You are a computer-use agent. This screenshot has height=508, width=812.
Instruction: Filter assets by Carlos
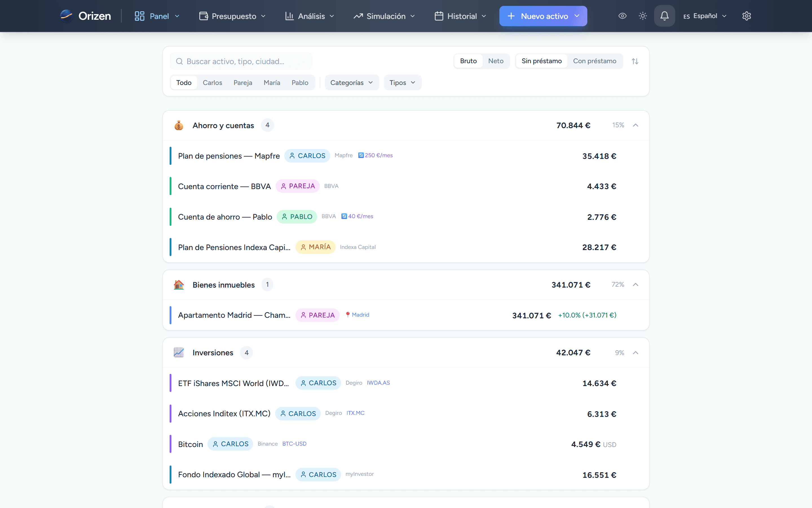[212, 82]
